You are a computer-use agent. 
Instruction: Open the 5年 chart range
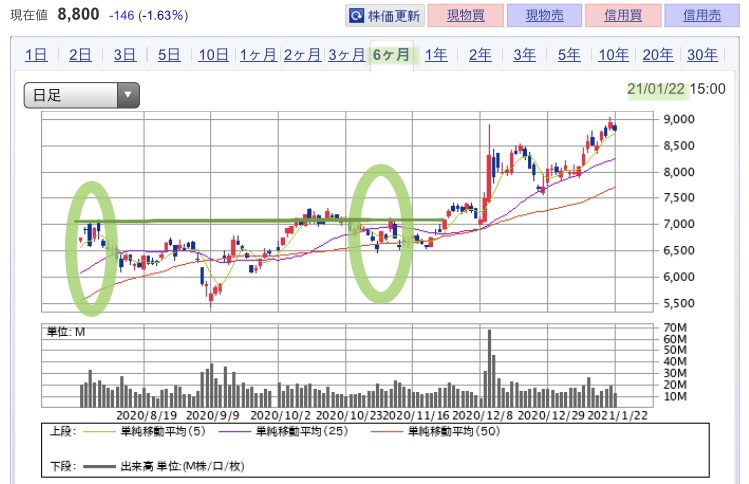point(569,55)
